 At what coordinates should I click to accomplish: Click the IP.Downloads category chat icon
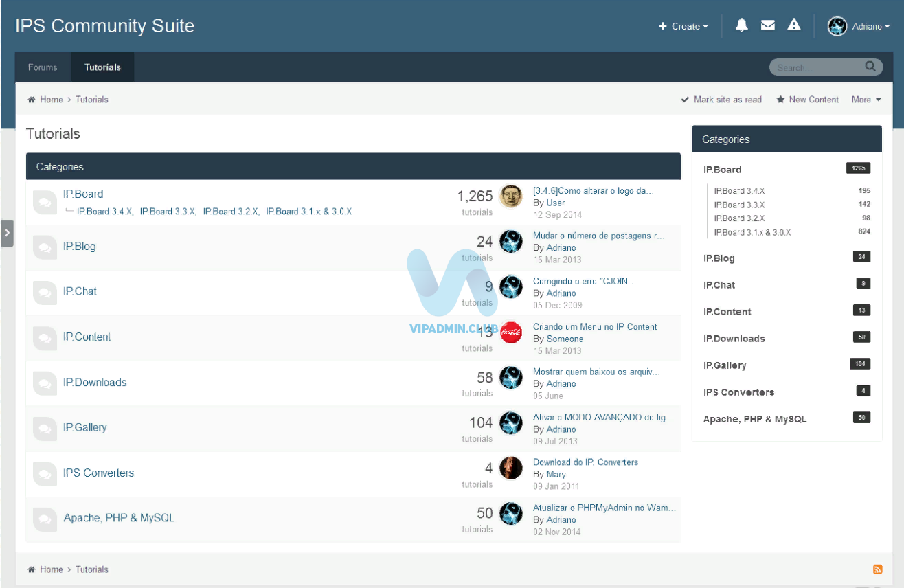coord(45,383)
